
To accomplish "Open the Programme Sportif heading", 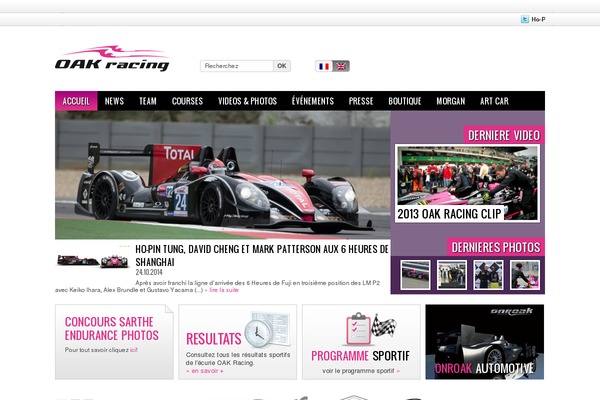I will pos(360,356).
